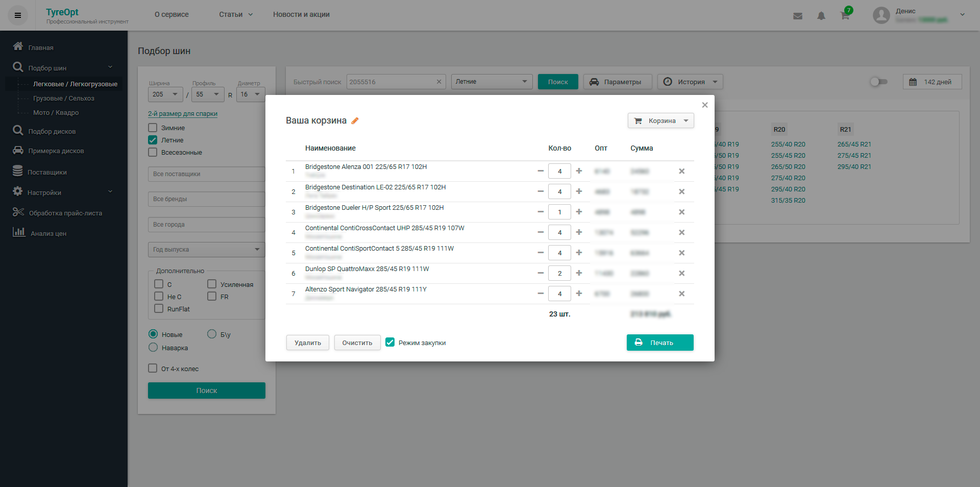980x487 pixels.
Task: Check the RunFlat checkbox
Action: 159,309
